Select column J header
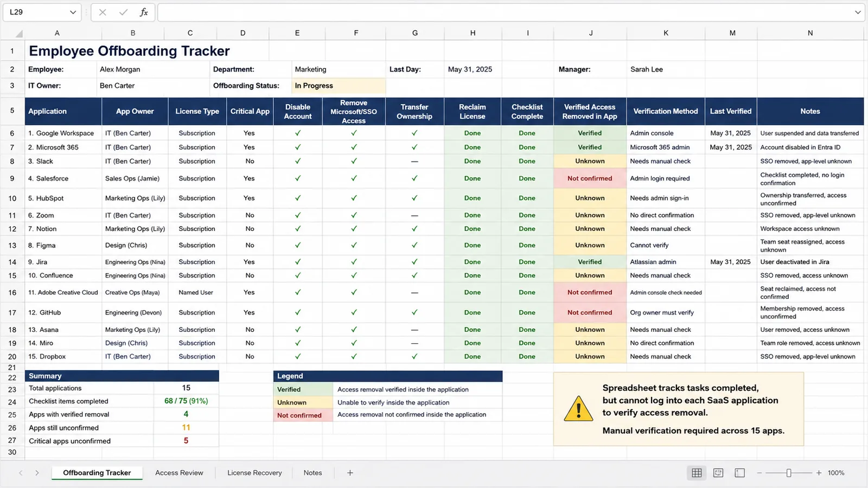 tap(590, 33)
